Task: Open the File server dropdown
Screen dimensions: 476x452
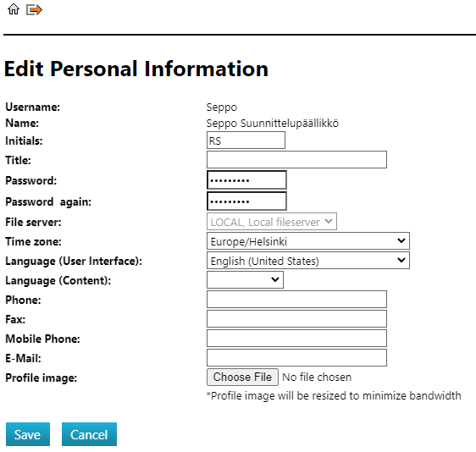Action: click(272, 222)
